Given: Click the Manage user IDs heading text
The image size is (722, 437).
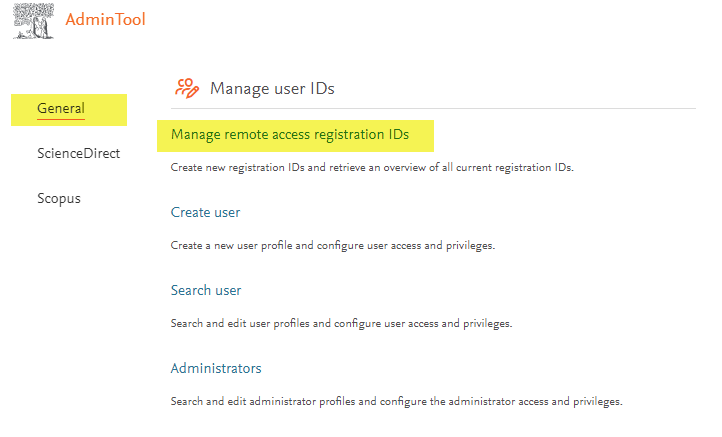Looking at the screenshot, I should [x=271, y=89].
